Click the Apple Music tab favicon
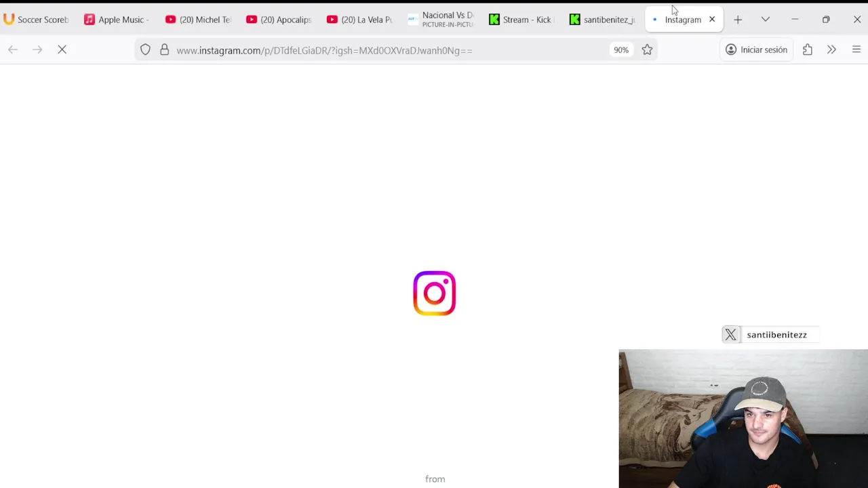The image size is (868, 488). 89,20
